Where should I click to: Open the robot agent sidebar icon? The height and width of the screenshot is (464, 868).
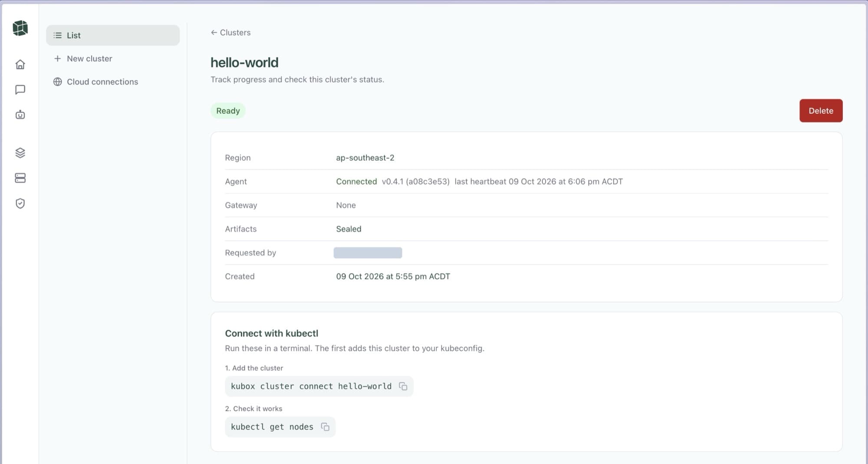[20, 115]
